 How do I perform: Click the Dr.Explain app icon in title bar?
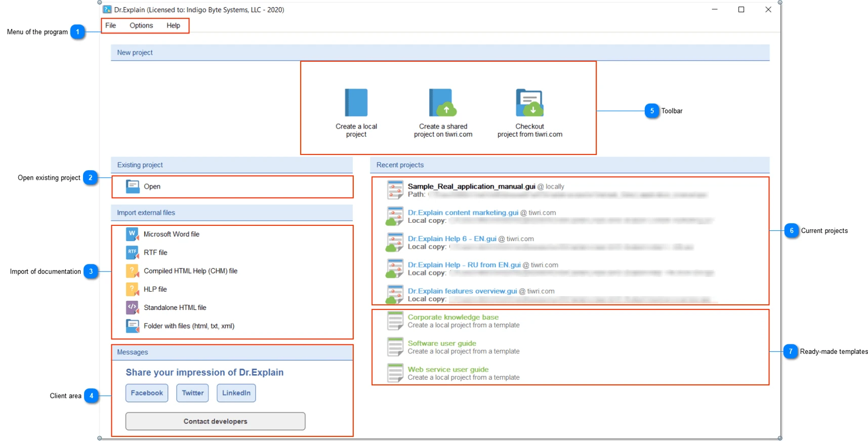(x=107, y=10)
